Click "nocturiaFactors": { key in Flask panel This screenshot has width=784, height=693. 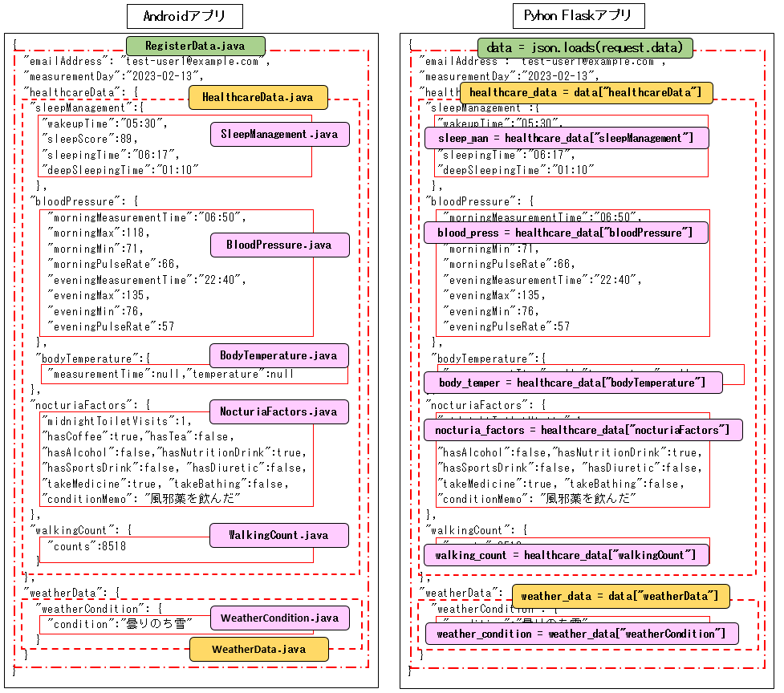pyautogui.click(x=486, y=405)
